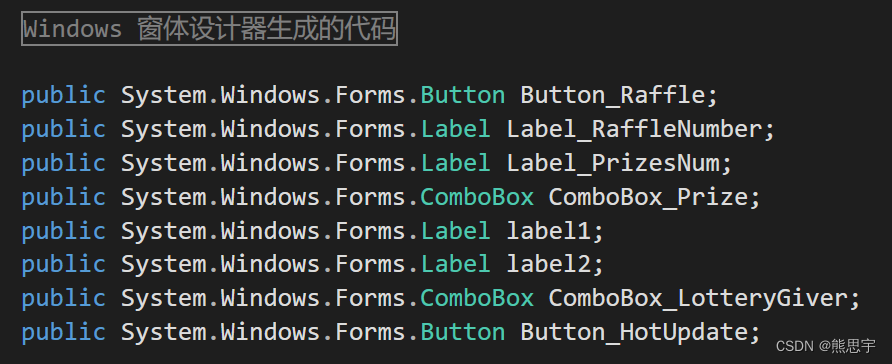Click the public keyword on the label1 line
The height and width of the screenshot is (364, 892).
pyautogui.click(x=64, y=231)
